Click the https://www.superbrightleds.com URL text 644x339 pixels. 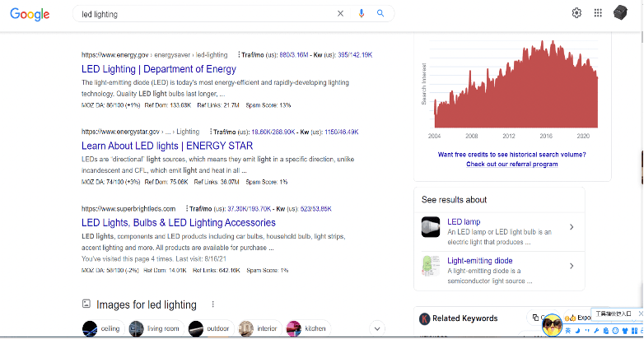pos(128,208)
